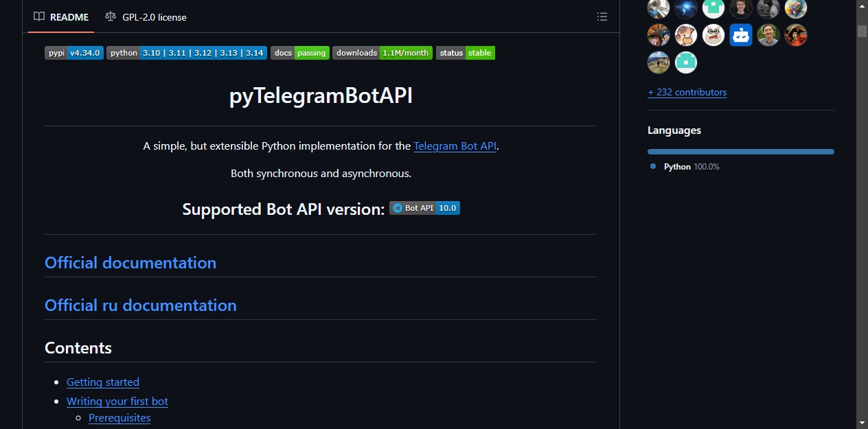Click the Bot API 10.0 badge
868x429 pixels.
coord(424,208)
